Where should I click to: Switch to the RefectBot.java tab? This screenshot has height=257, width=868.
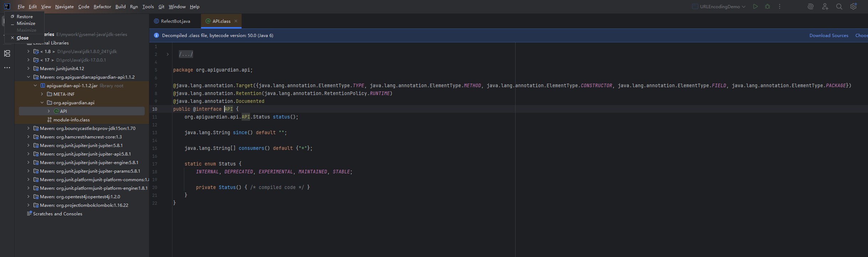(x=175, y=21)
